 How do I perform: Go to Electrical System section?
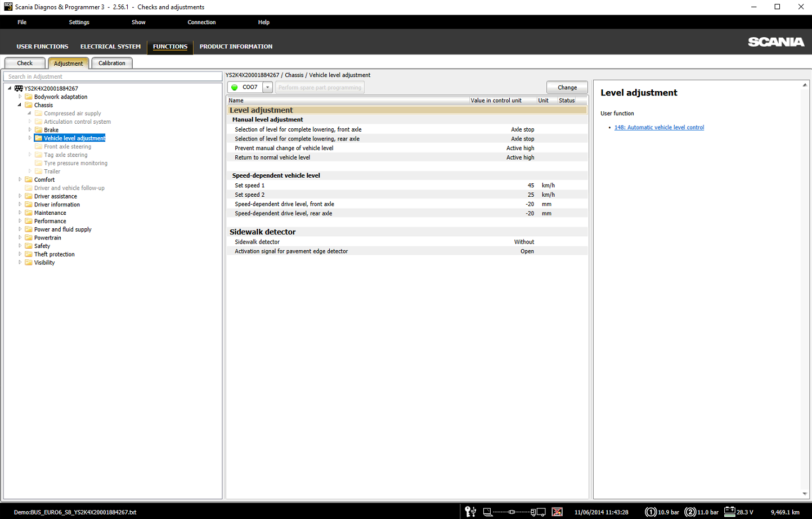[110, 47]
